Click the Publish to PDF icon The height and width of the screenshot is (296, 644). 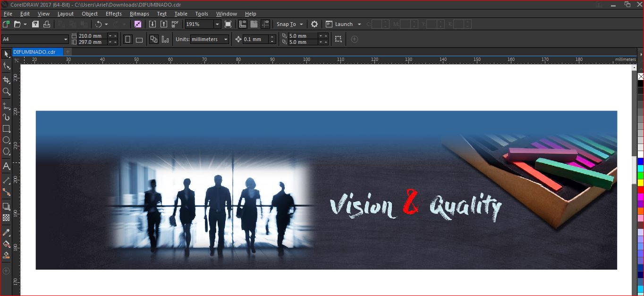pyautogui.click(x=175, y=24)
